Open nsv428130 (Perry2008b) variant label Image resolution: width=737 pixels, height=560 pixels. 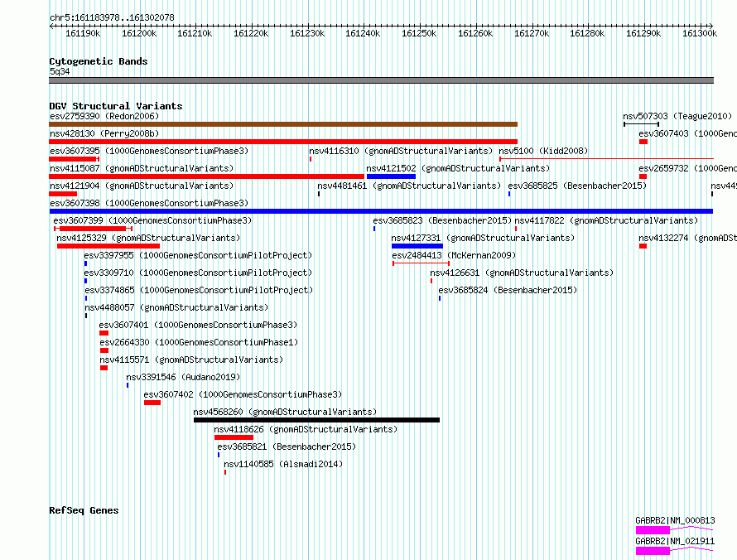click(x=104, y=133)
